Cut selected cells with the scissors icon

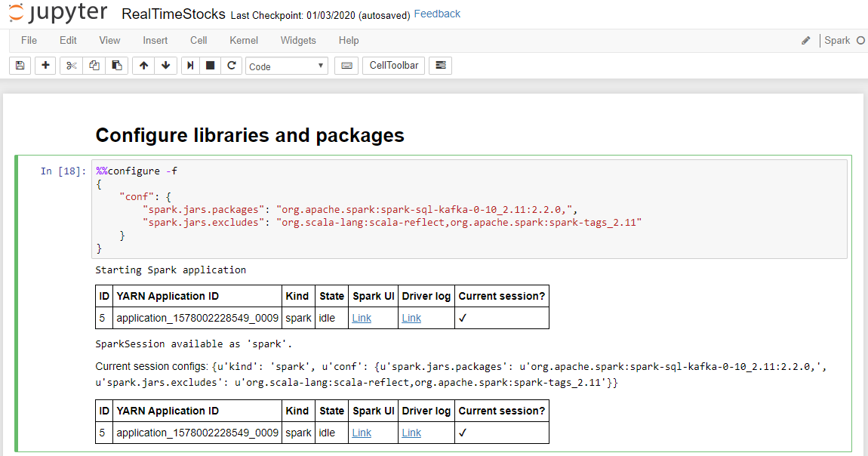click(71, 65)
